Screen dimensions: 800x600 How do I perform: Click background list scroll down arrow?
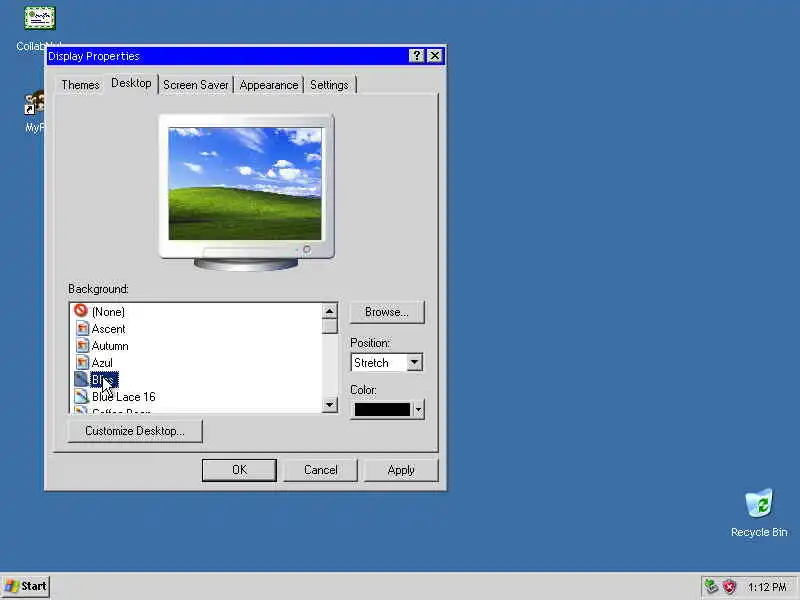click(x=330, y=405)
